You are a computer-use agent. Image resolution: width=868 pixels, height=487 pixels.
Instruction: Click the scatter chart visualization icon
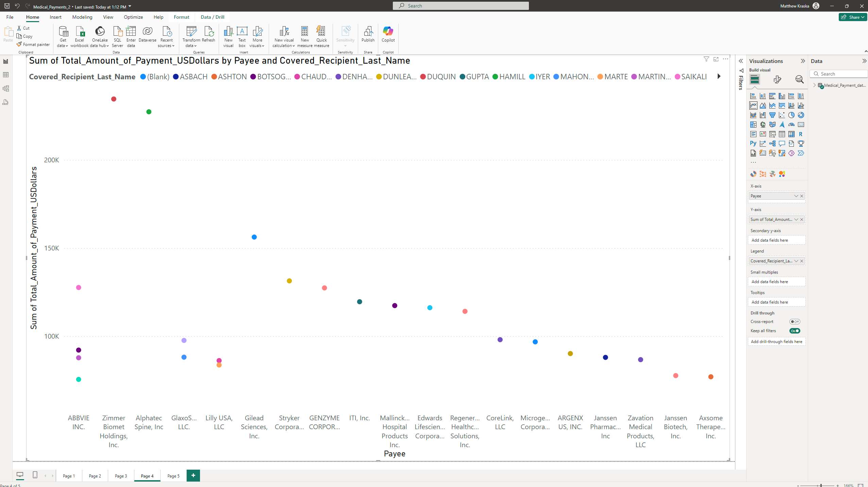pyautogui.click(x=782, y=115)
